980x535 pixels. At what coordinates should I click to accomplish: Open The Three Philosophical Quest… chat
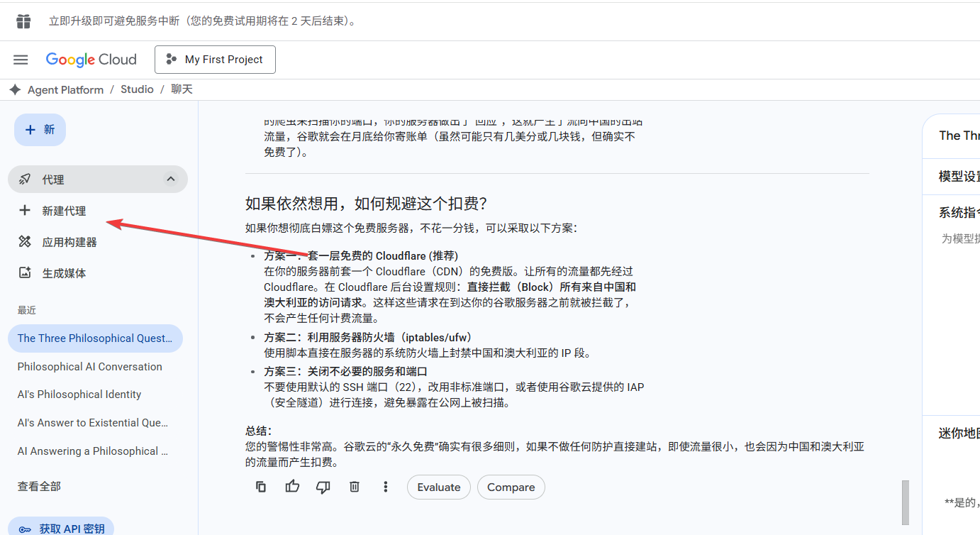point(95,338)
